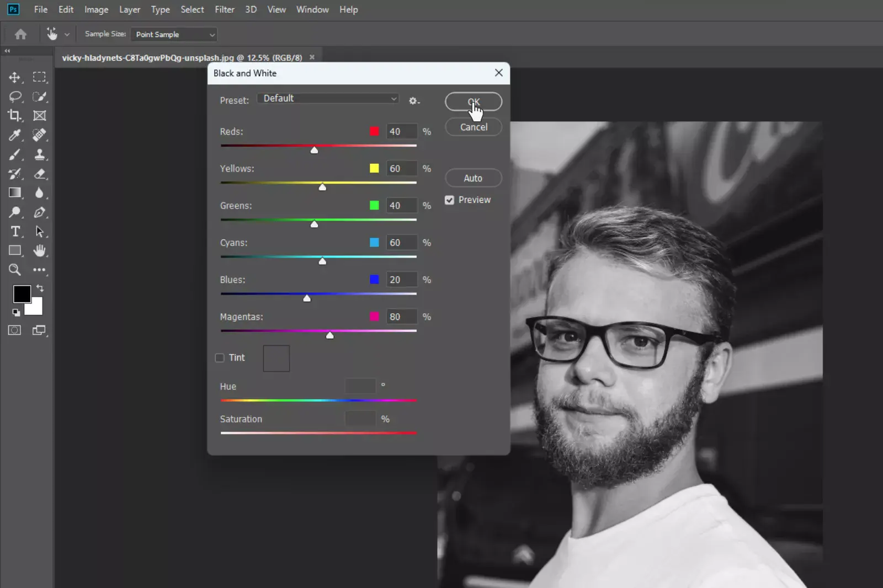883x588 pixels.
Task: Open the Black and White preset options gear
Action: click(414, 101)
